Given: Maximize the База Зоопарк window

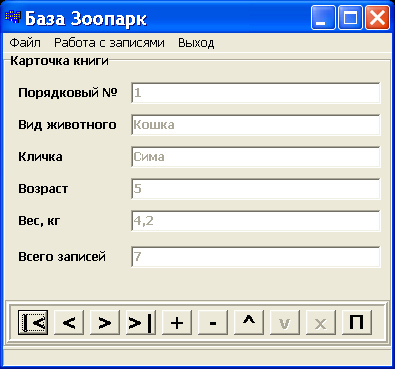Looking at the screenshot, I should (x=350, y=17).
